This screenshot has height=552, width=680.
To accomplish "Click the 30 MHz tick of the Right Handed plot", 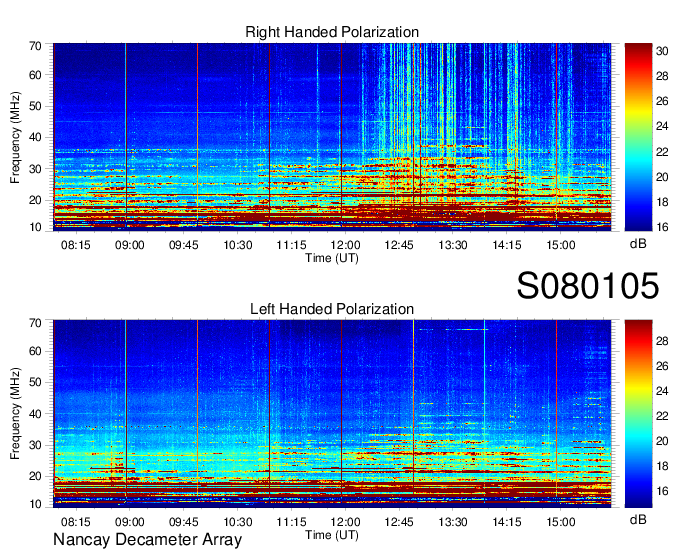I will [x=35, y=169].
